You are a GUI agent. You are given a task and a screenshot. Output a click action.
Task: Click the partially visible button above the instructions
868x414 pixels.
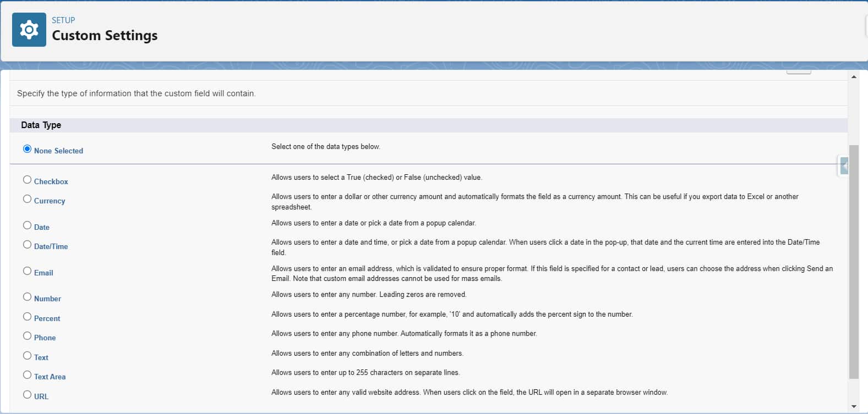click(799, 71)
